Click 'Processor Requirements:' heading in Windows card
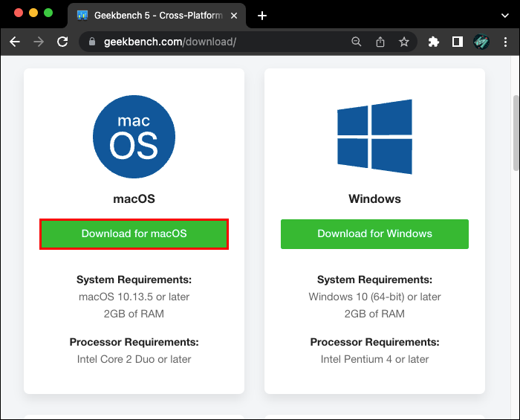The image size is (520, 420). tap(374, 342)
